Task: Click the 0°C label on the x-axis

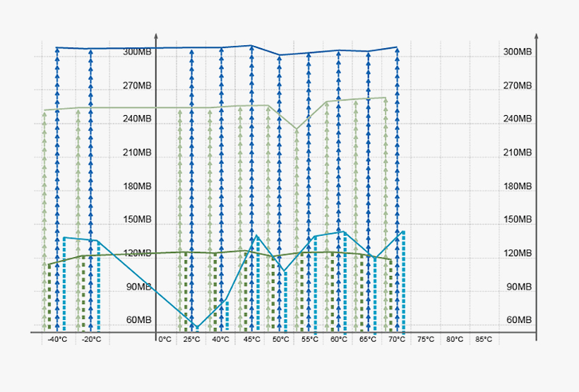Action: (x=165, y=340)
